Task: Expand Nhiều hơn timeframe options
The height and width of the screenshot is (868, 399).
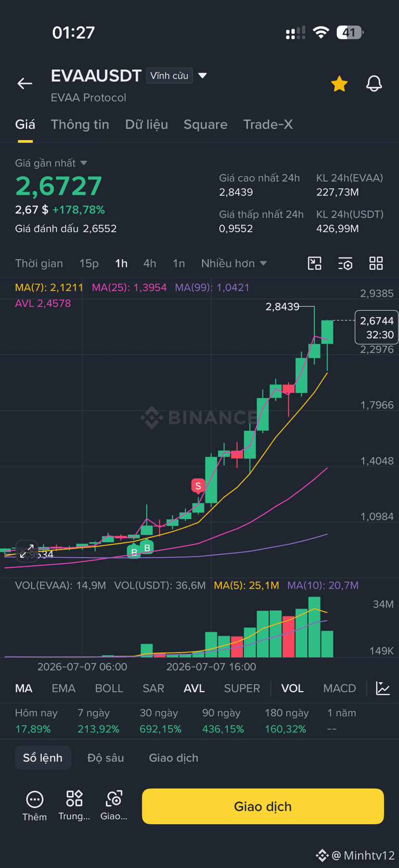Action: click(234, 263)
